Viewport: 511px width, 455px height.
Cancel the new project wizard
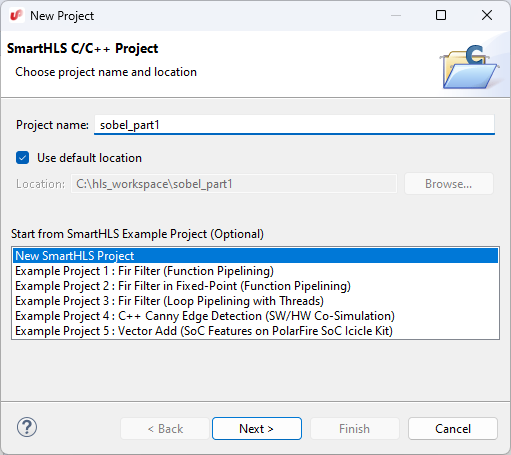(x=453, y=429)
